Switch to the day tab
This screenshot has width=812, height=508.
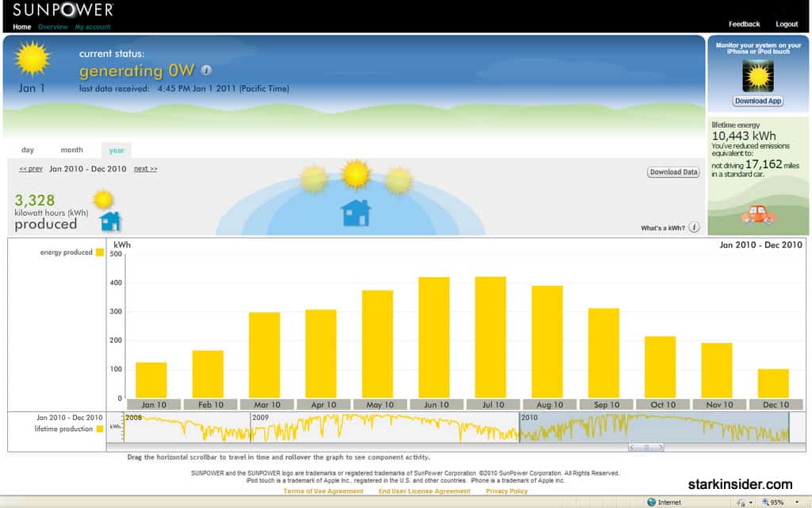click(28, 150)
